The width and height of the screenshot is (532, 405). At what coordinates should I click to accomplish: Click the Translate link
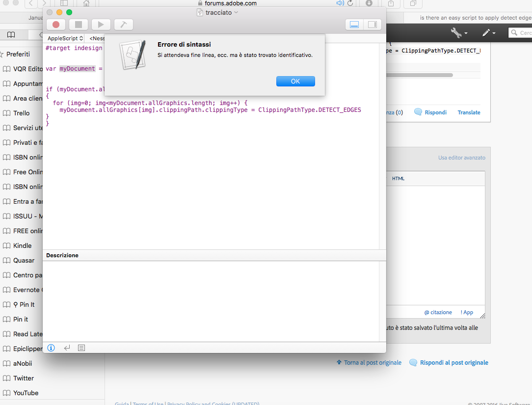[469, 112]
